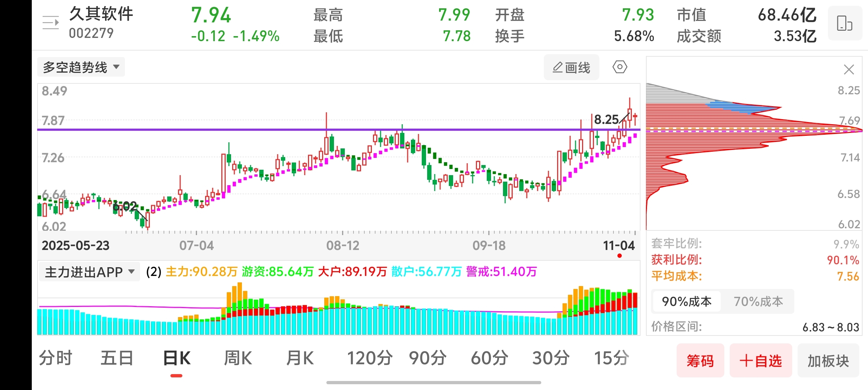Screen dimensions: 868x390
Task: Open the 主力进出APP indicator dropdown
Action: (x=89, y=272)
